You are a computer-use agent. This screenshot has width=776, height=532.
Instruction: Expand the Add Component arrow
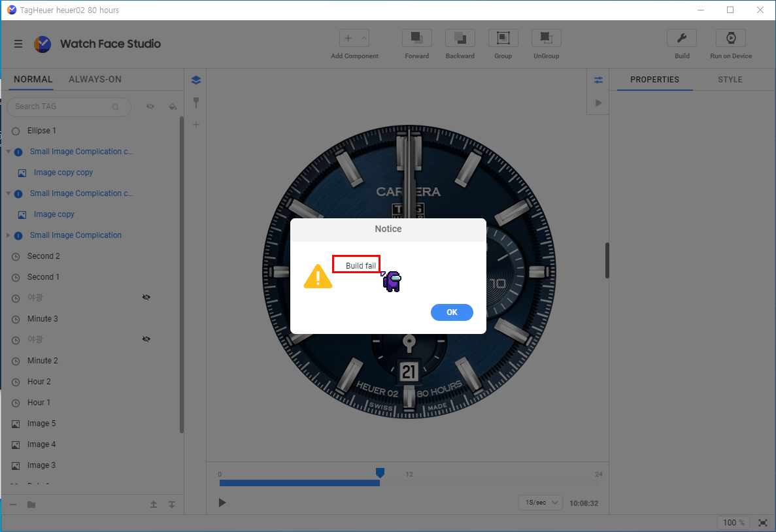click(x=364, y=38)
